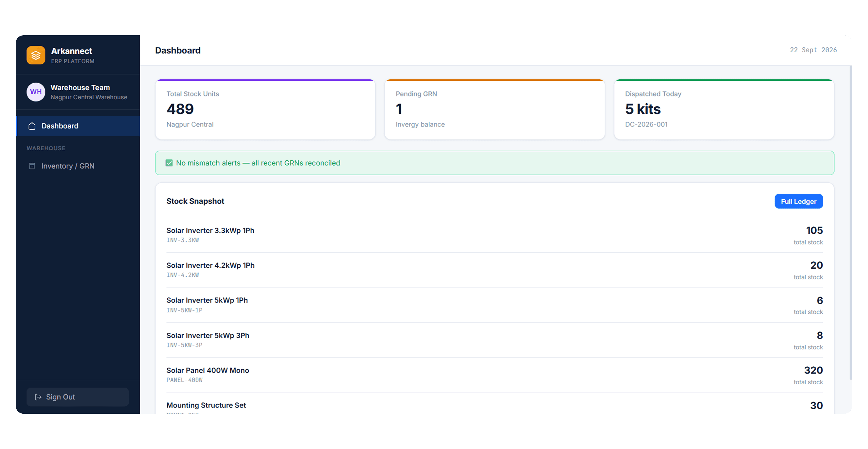Click the Nagpur Central Warehouse subtitle

click(x=89, y=97)
